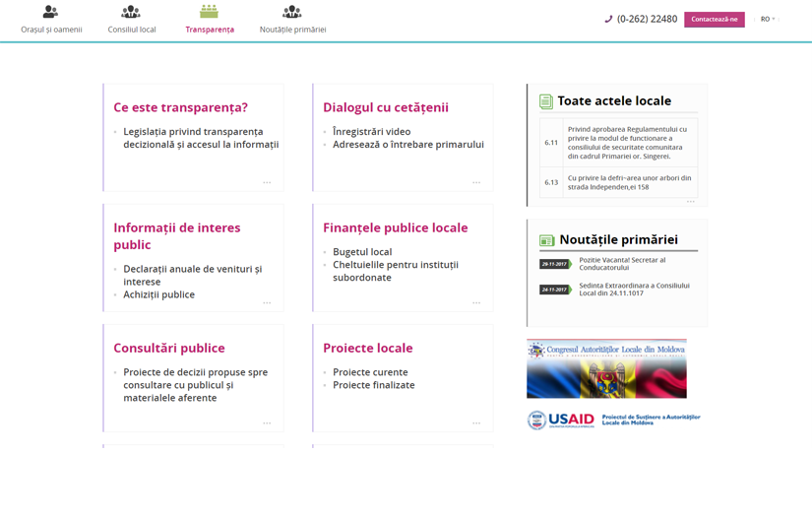Click the green news icon by Noutățile primăriei

tap(546, 240)
